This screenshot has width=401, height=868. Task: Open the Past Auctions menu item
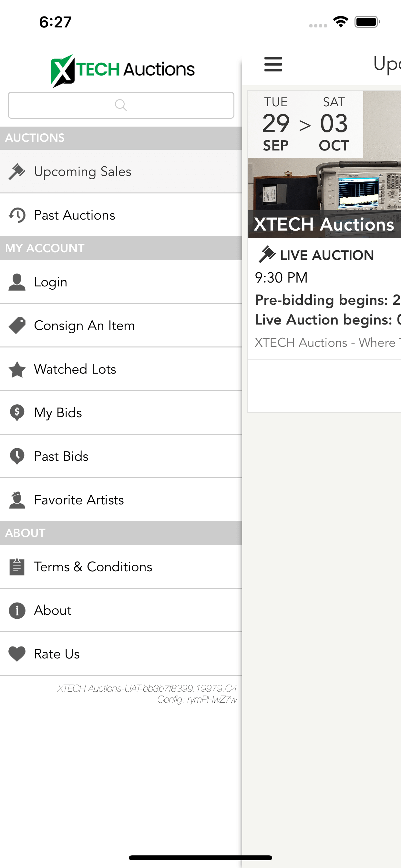pos(121,215)
